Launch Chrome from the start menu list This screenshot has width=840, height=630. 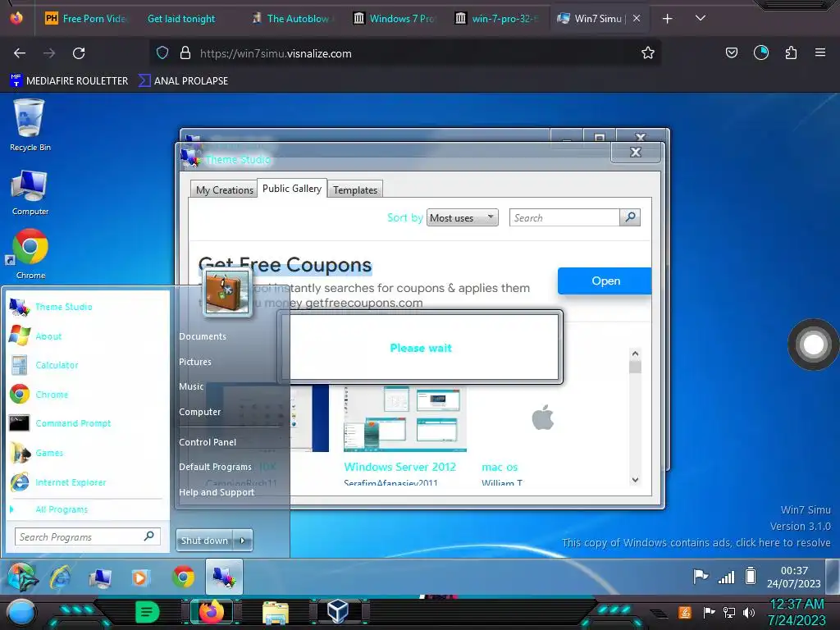pyautogui.click(x=52, y=395)
